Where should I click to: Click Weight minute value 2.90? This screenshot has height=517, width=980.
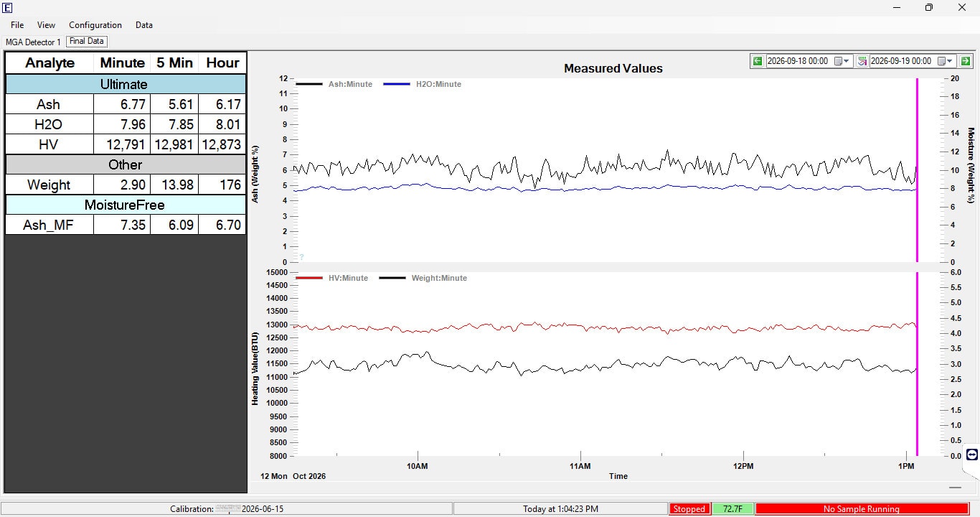coord(123,185)
